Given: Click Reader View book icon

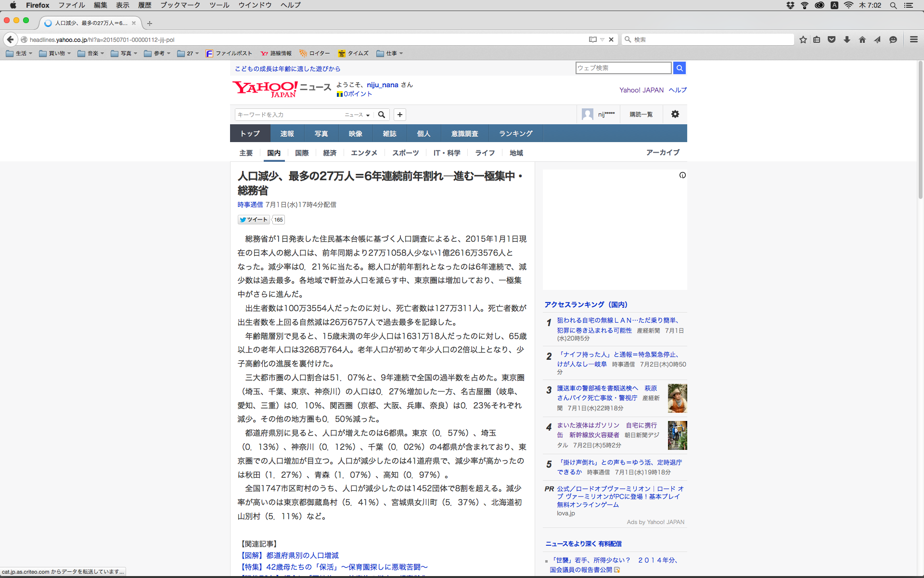Looking at the screenshot, I should (x=592, y=39).
